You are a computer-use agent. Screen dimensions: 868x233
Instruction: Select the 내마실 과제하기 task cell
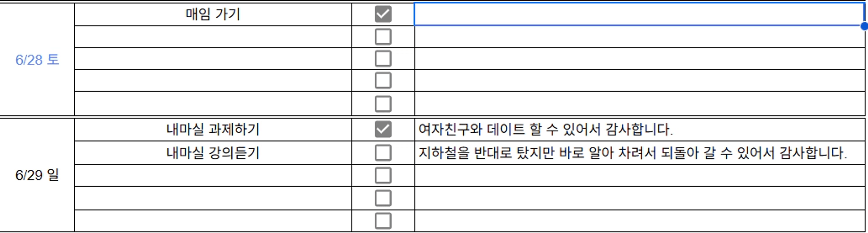coord(213,129)
